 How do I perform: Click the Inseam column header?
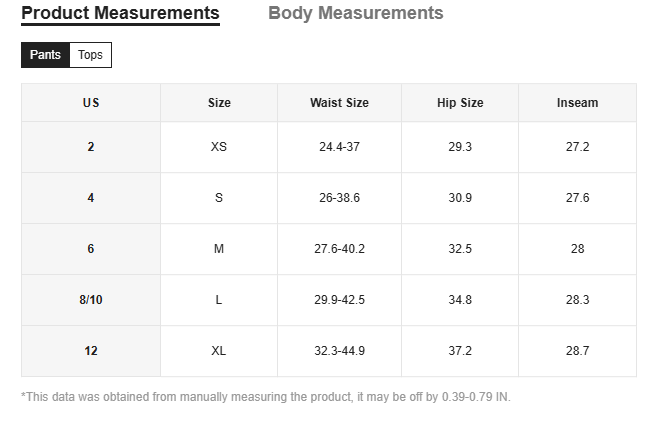pos(577,103)
